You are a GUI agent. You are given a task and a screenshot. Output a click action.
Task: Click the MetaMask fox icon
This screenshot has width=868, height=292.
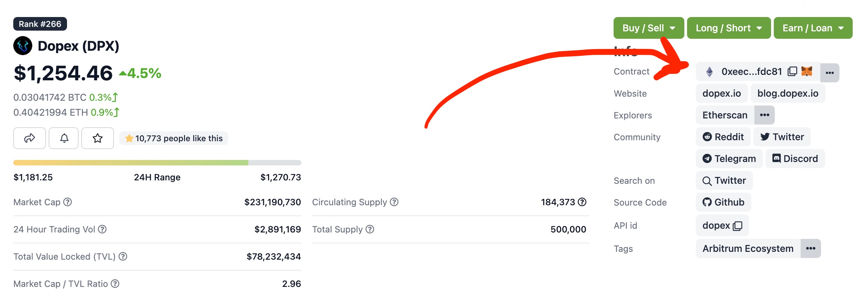806,71
